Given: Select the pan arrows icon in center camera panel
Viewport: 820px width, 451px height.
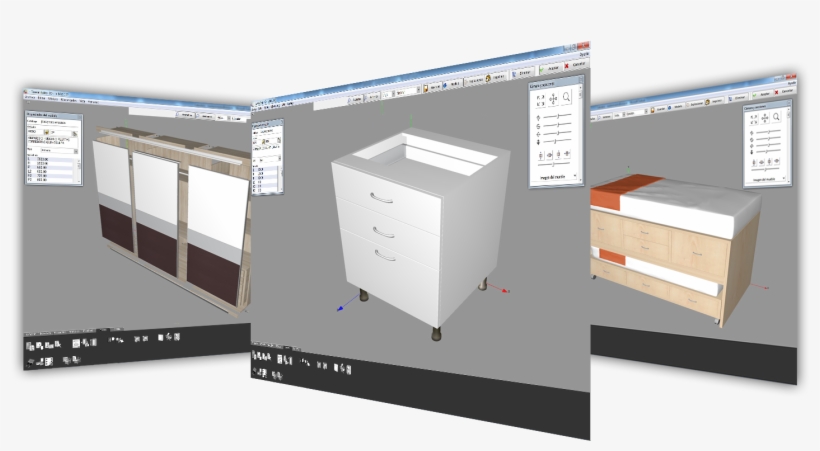Looking at the screenshot, I should point(553,99).
